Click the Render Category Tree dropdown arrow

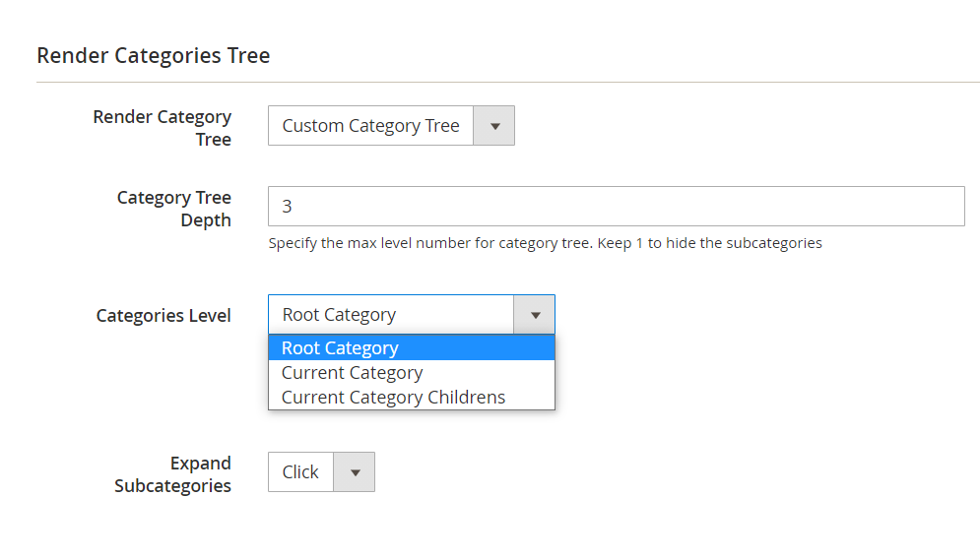tap(494, 126)
